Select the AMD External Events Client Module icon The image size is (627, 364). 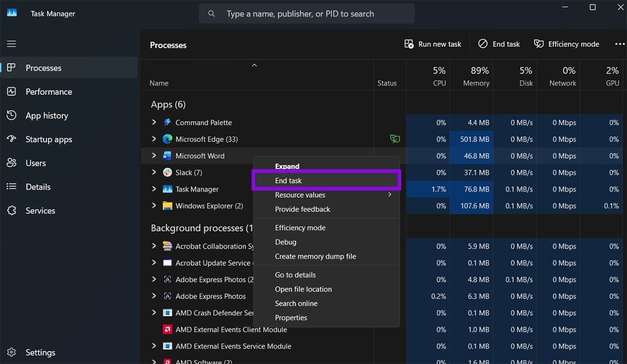coord(167,330)
